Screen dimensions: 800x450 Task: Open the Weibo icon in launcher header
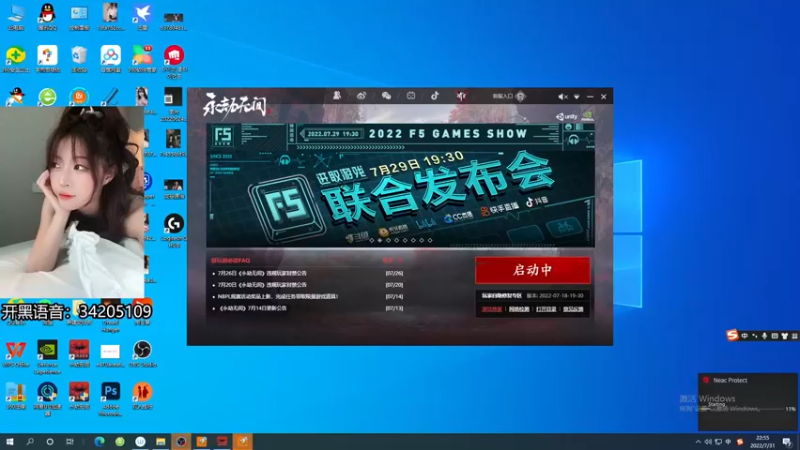pos(361,95)
